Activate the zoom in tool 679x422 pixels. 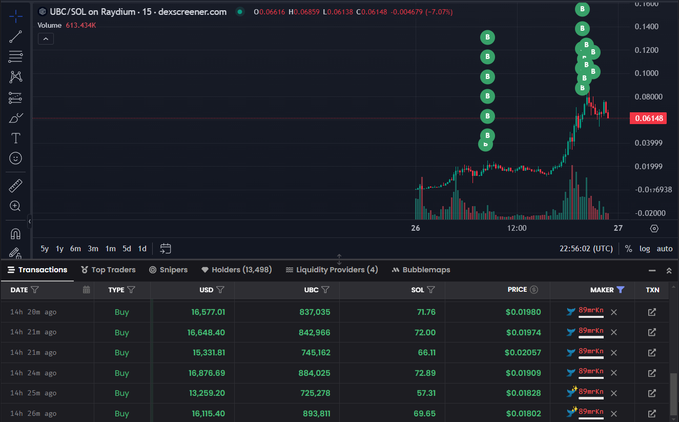coord(16,206)
